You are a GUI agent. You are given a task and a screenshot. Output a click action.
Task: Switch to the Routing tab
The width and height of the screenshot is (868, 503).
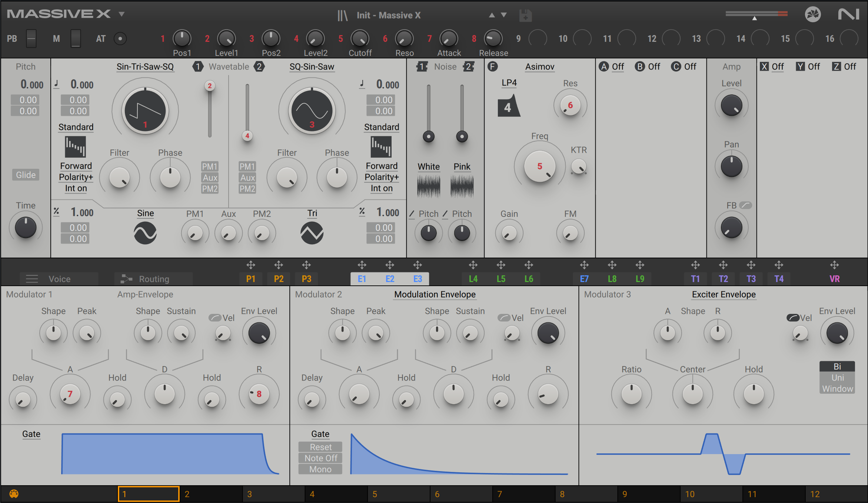[153, 279]
